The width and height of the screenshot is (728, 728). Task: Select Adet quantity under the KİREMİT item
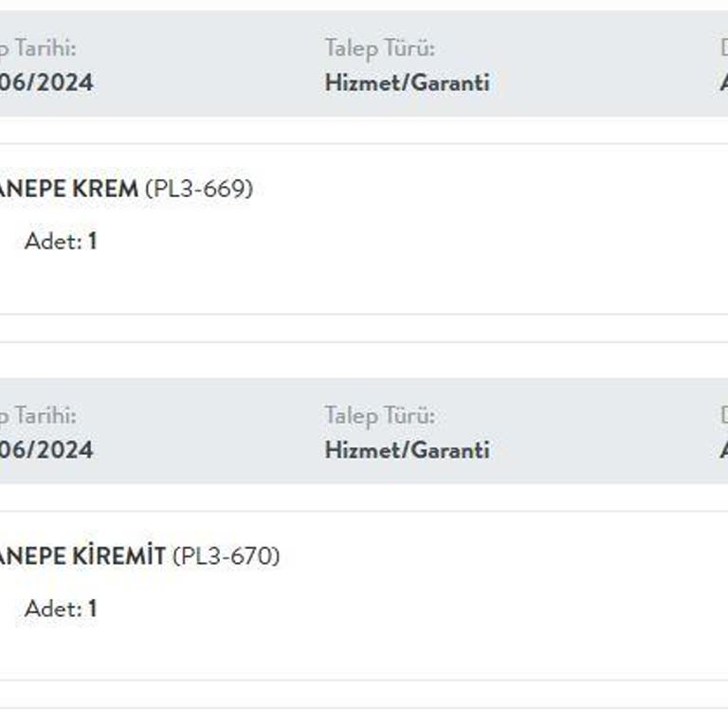click(60, 609)
